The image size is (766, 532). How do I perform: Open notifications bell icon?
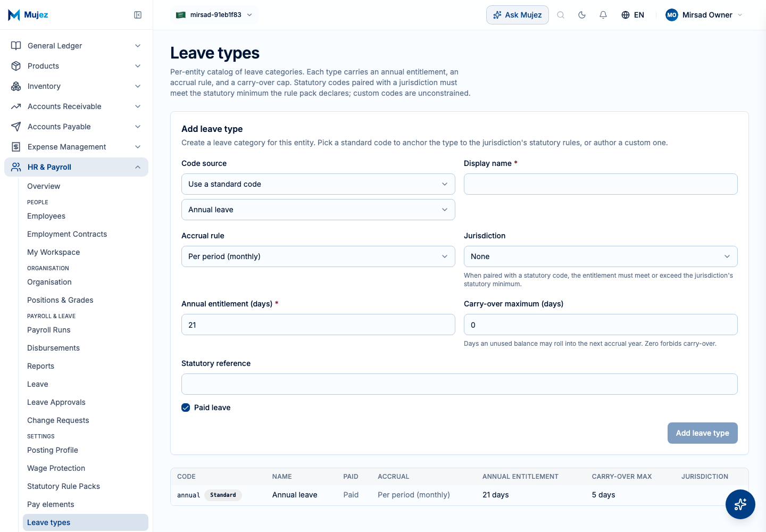point(603,15)
